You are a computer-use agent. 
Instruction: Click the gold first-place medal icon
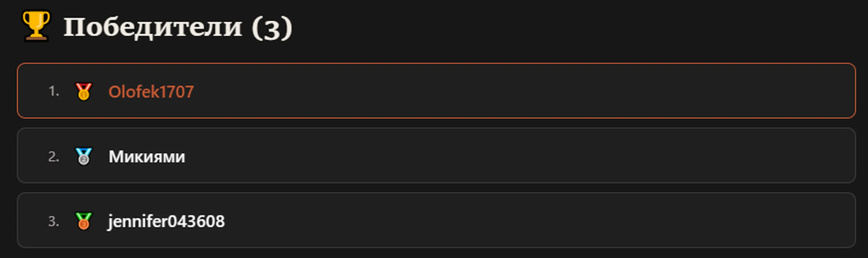click(x=84, y=92)
